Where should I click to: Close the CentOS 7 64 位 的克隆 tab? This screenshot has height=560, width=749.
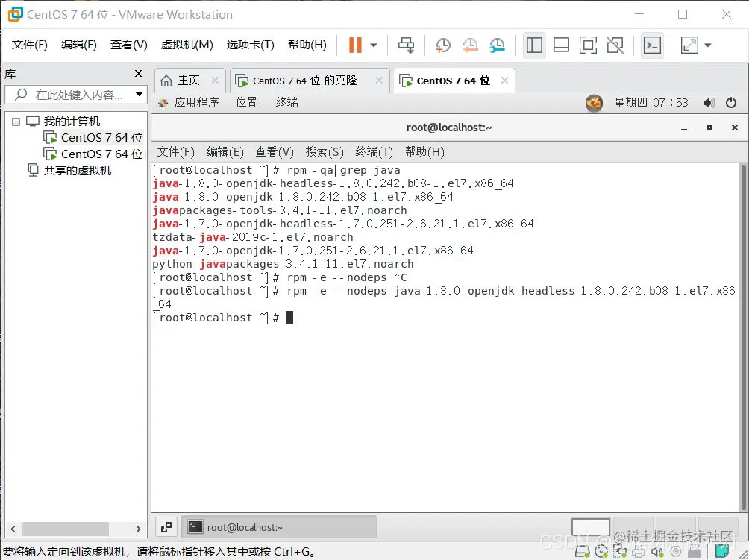379,81
